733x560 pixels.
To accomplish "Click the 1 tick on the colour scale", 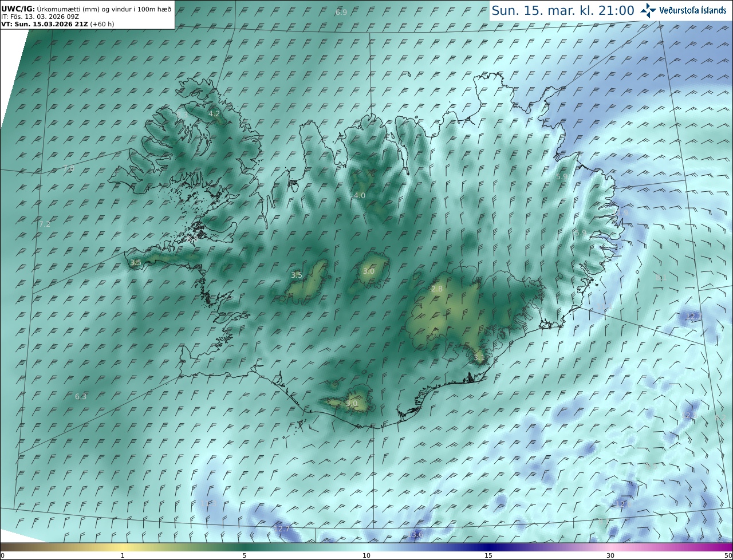I will (x=123, y=555).
